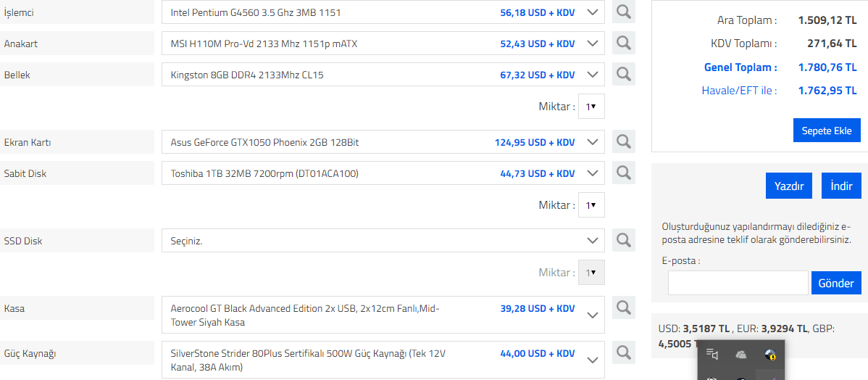868x380 pixels.
Task: Expand the İşlemci processor dropdown
Action: point(593,12)
